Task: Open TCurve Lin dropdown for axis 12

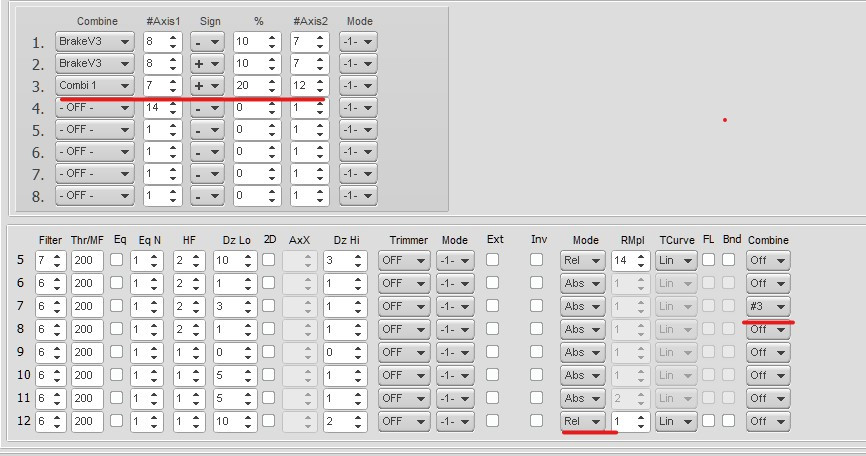Action: coord(676,421)
